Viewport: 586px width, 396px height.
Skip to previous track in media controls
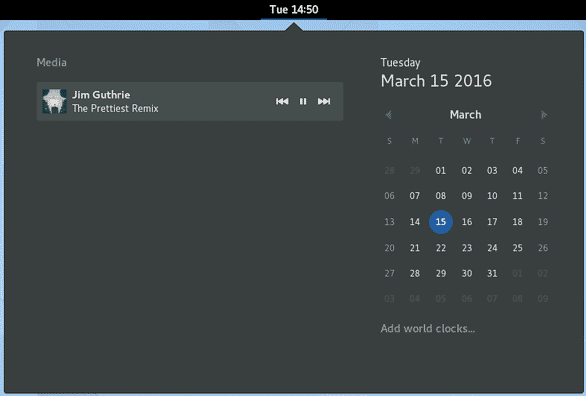coord(282,101)
